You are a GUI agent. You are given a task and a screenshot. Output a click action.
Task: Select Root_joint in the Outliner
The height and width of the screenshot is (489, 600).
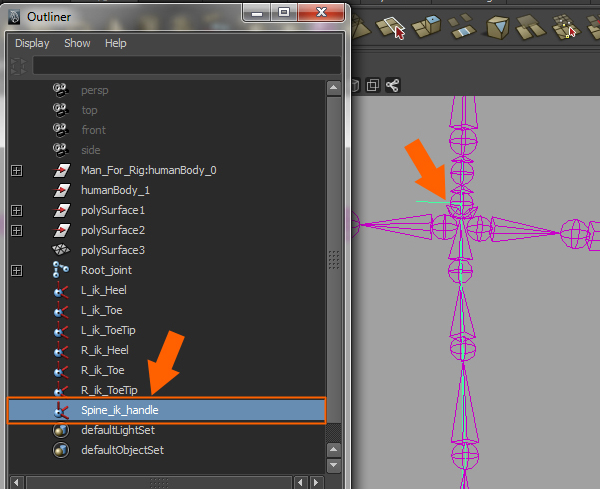point(106,271)
